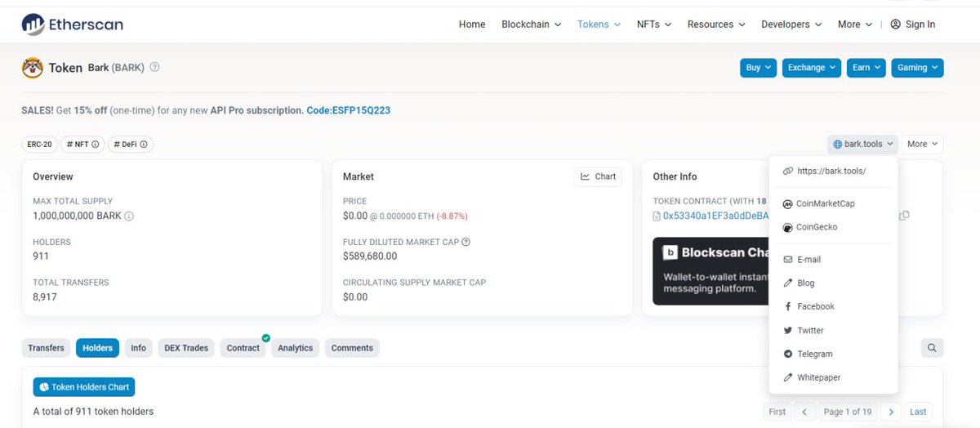Click the Telegram icon in dropdown

click(x=787, y=354)
